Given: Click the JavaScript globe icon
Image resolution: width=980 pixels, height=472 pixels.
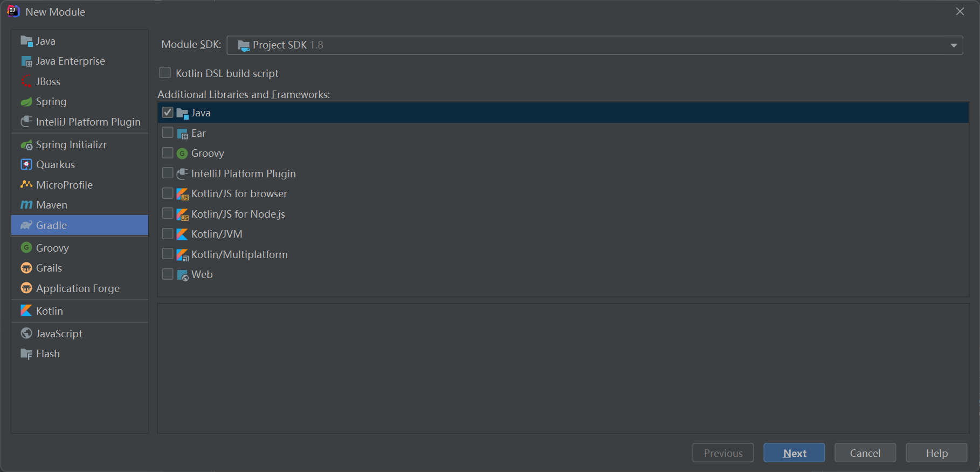Looking at the screenshot, I should click(x=26, y=334).
